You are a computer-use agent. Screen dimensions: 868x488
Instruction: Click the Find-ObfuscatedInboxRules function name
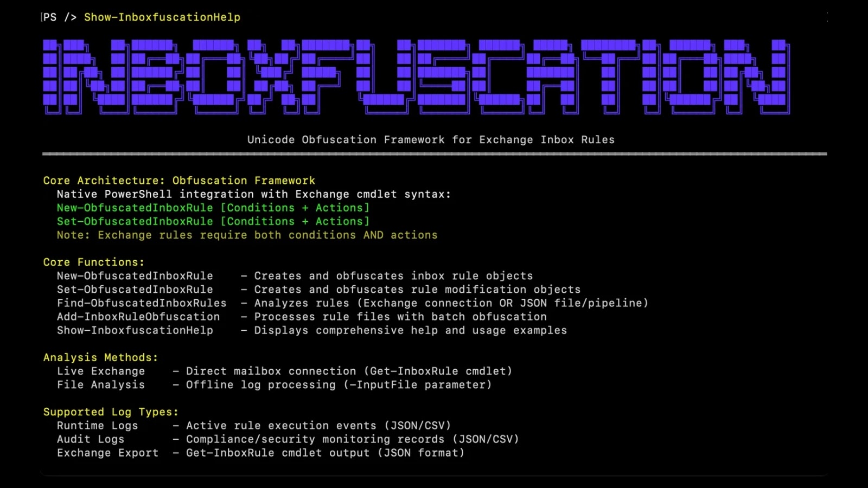(141, 303)
